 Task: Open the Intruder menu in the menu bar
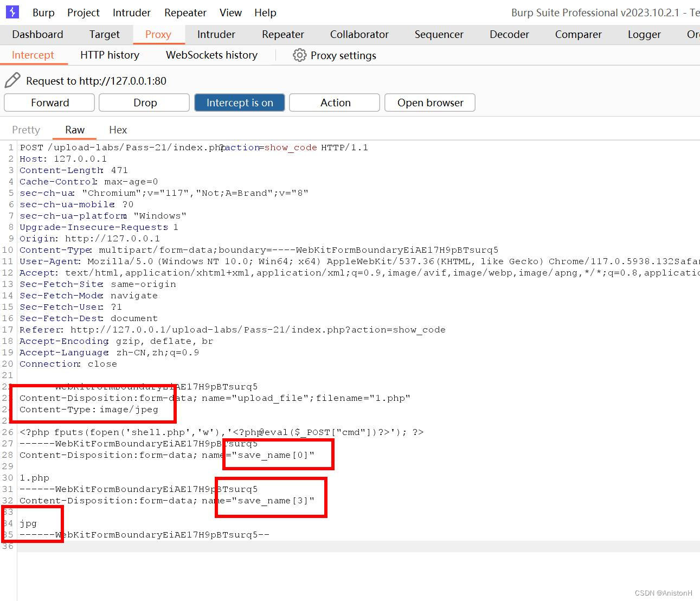132,12
